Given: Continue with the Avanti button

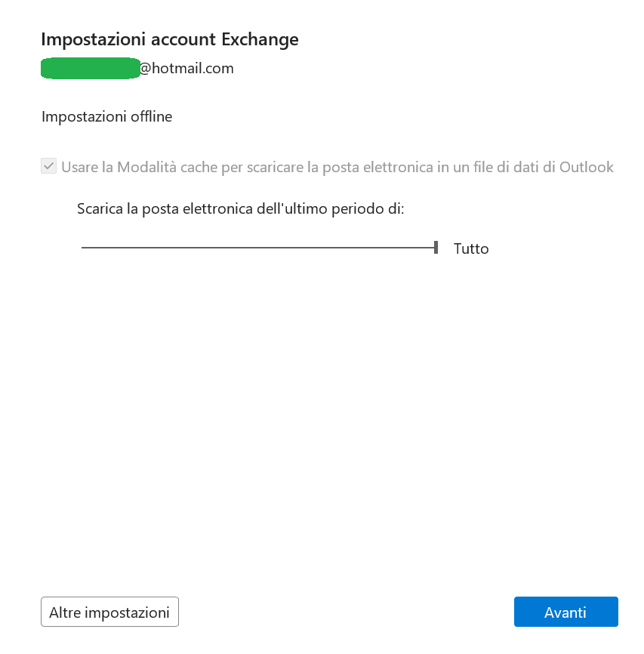Looking at the screenshot, I should point(566,612).
